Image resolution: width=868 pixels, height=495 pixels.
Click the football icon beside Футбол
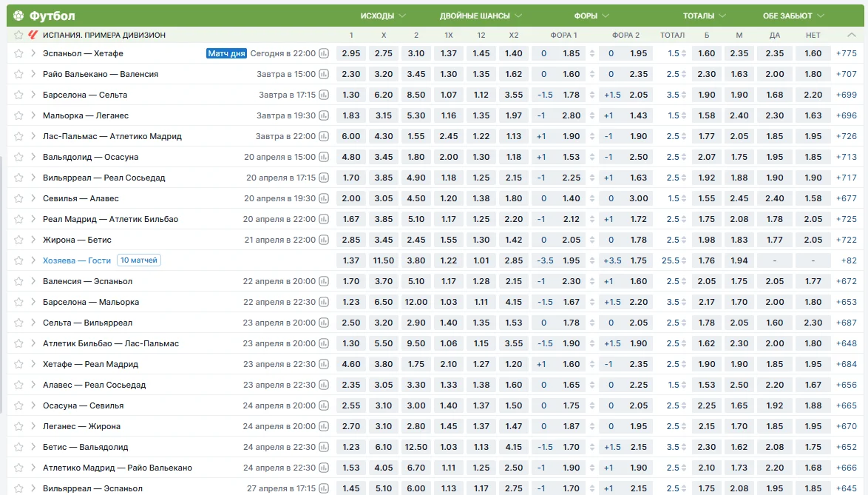18,16
